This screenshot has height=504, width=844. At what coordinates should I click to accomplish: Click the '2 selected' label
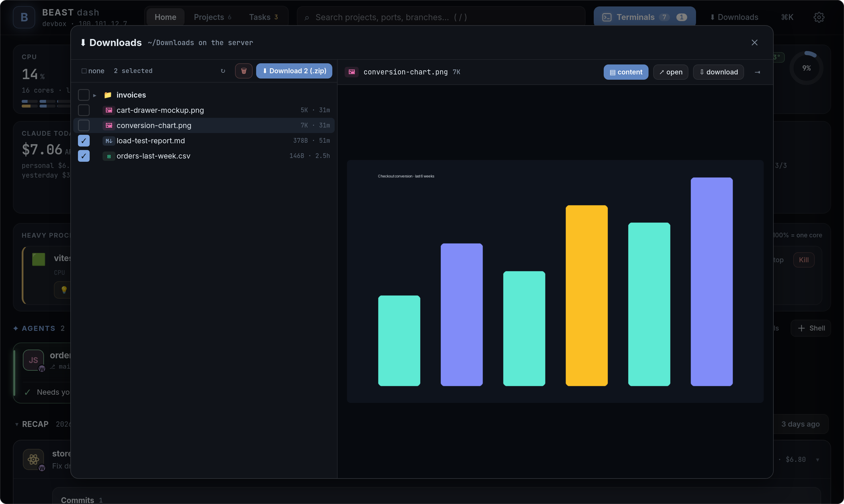tap(133, 71)
